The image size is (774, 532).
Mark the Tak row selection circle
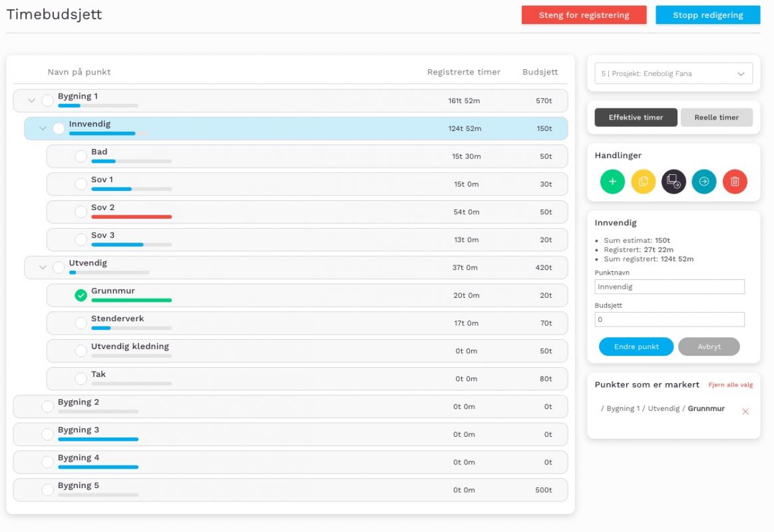click(x=81, y=378)
